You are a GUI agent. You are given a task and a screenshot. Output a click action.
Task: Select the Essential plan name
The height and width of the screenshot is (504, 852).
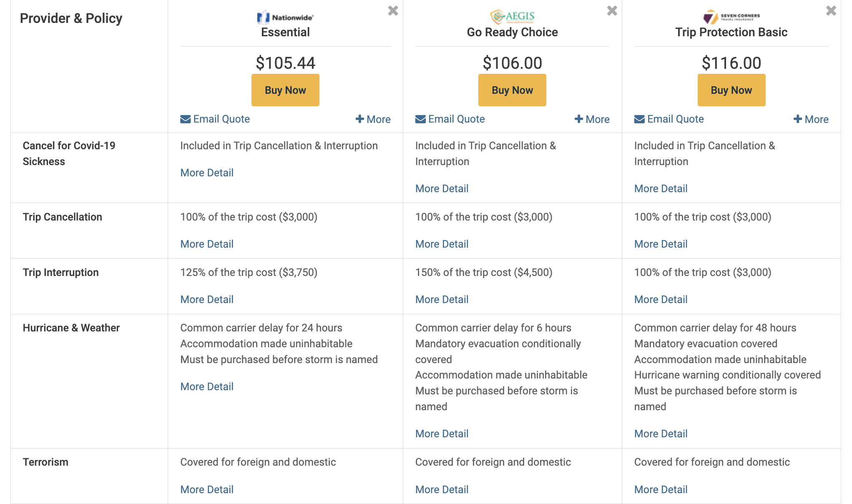285,32
